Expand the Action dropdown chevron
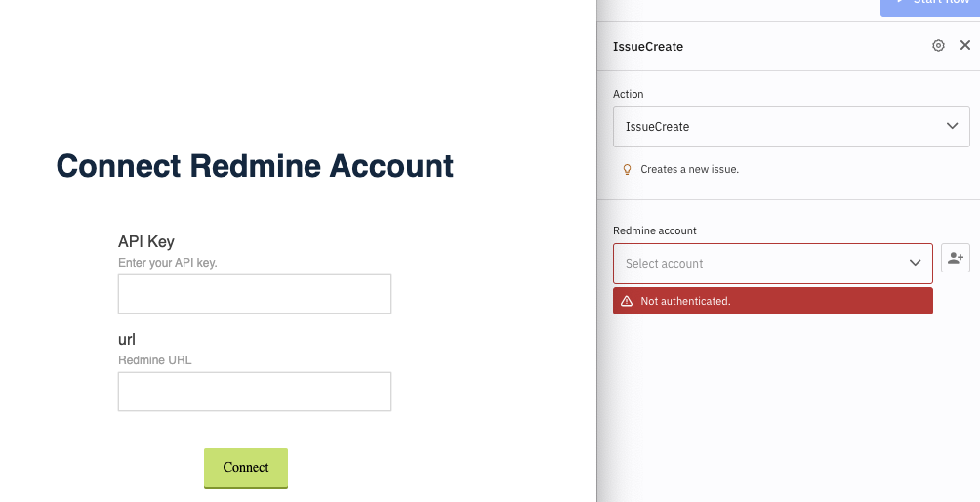Viewport: 980px width, 502px height. tap(952, 127)
